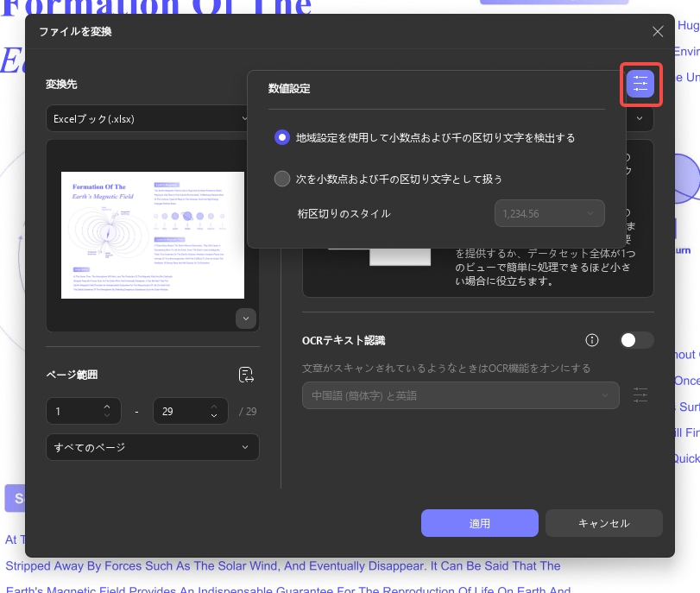Click the 数値設定 heading text
The image size is (700, 593).
pyautogui.click(x=289, y=88)
